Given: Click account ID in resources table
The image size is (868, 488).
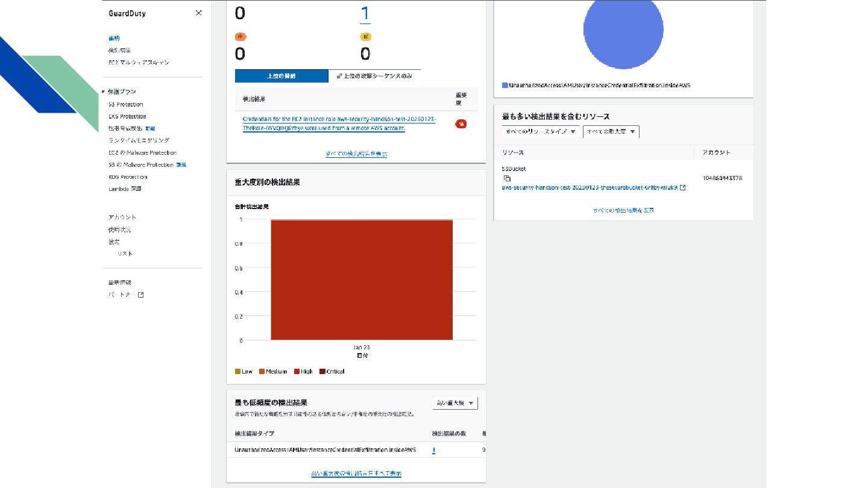Looking at the screenshot, I should pos(722,178).
